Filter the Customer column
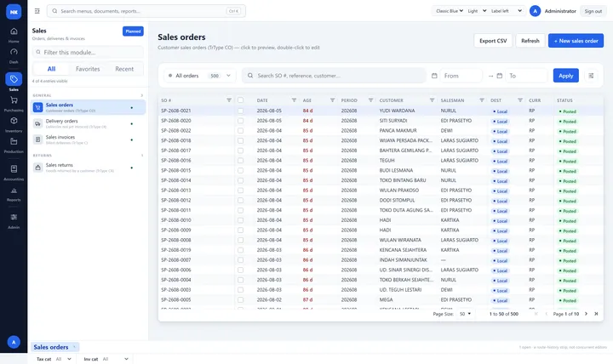Image resolution: width=613 pixels, height=364 pixels. 432,100
